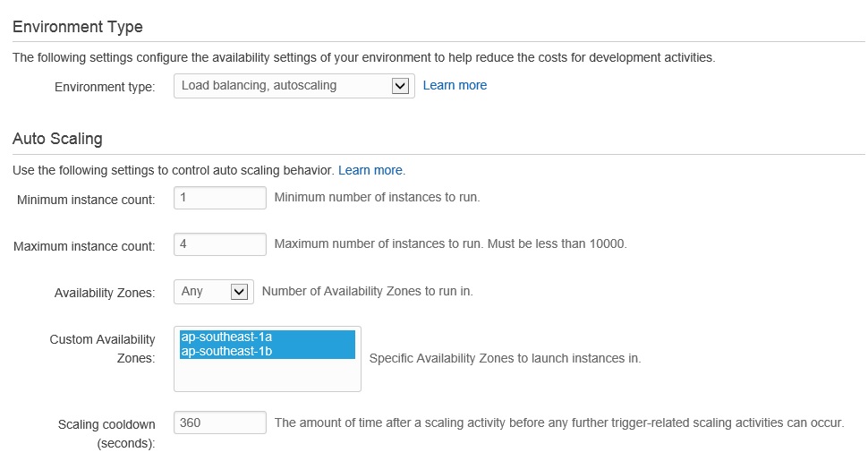Focus the Maximum instance count field
The image size is (868, 461).
(220, 244)
